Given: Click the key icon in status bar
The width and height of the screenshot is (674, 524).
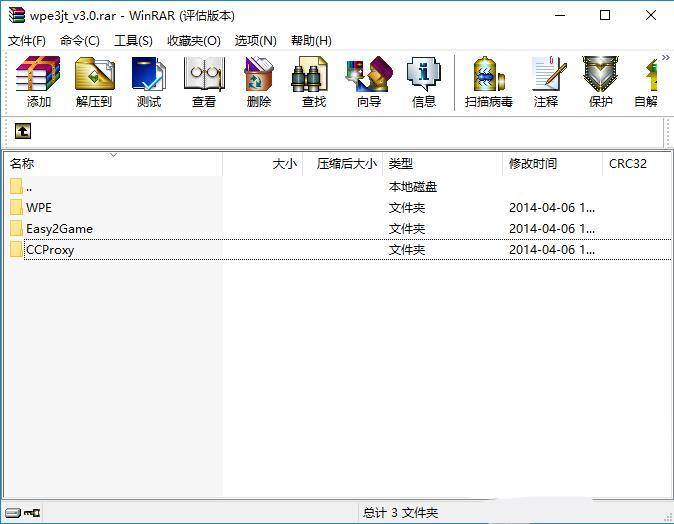Looking at the screenshot, I should point(32,512).
